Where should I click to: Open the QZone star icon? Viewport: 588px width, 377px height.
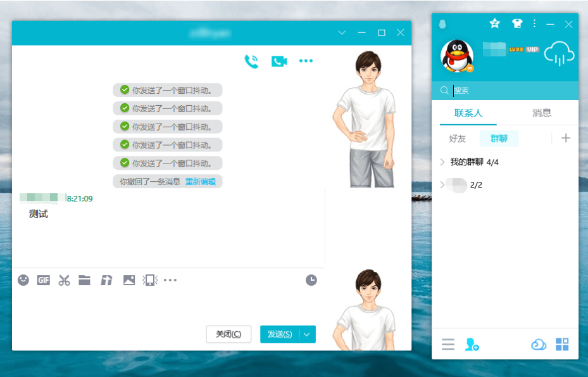coord(495,23)
